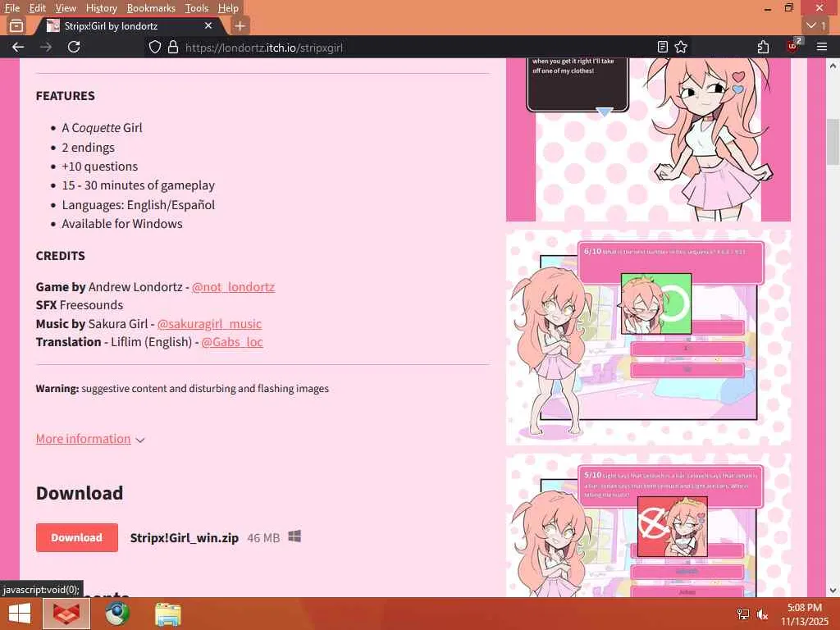Screen dimensions: 840x630
Task: Open the Firefox View tab overview icon
Action: [x=16, y=25]
